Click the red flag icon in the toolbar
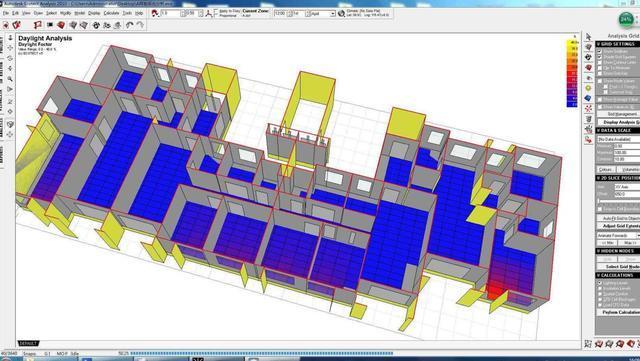 pos(38,25)
